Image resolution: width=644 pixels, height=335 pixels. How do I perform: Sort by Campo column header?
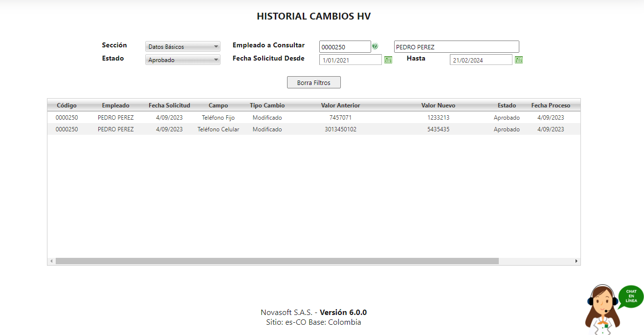[x=218, y=105]
